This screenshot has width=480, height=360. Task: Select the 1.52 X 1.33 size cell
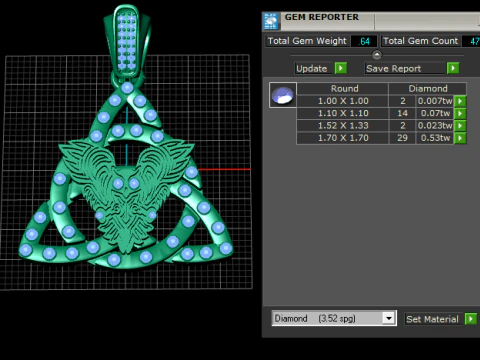pos(343,126)
